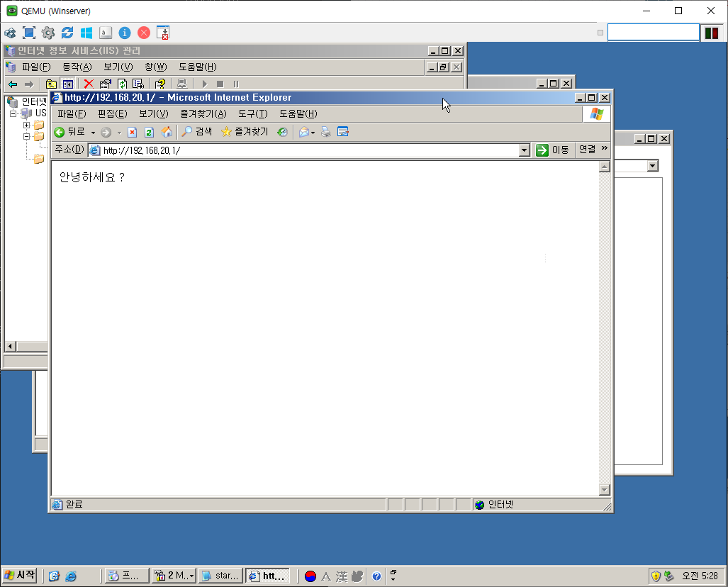Click the QEMU search text field

654,33
